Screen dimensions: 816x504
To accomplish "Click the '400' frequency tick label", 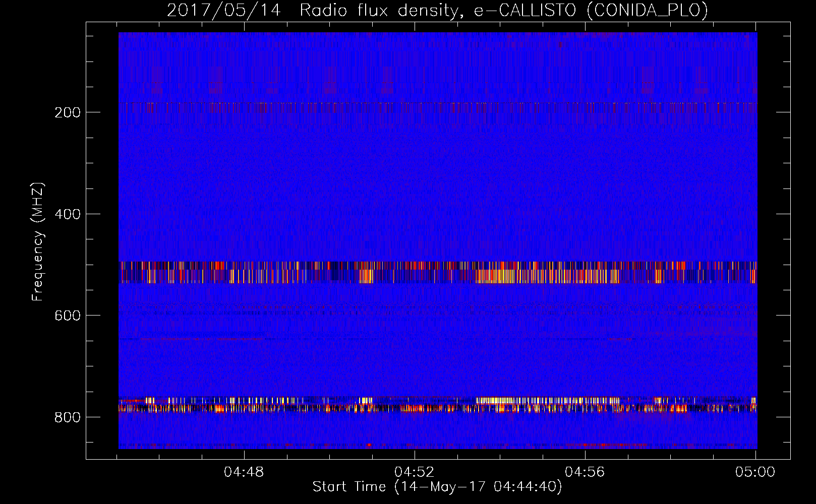I will tap(68, 214).
